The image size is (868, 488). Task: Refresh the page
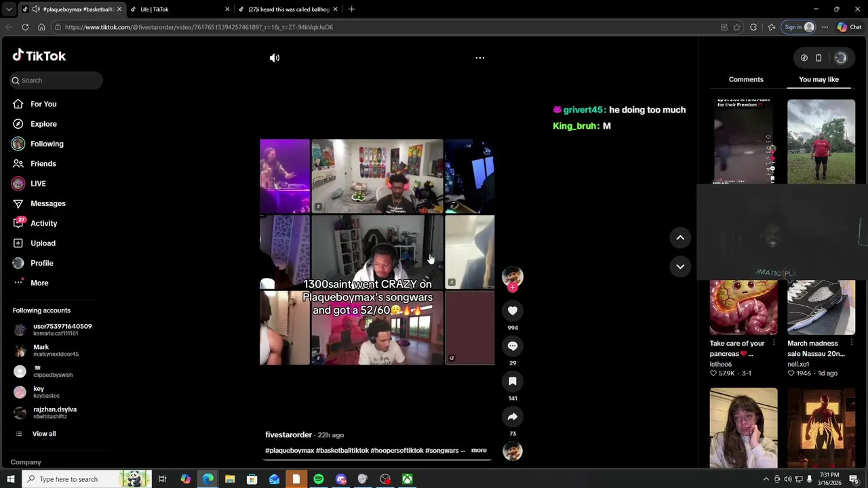click(x=25, y=27)
